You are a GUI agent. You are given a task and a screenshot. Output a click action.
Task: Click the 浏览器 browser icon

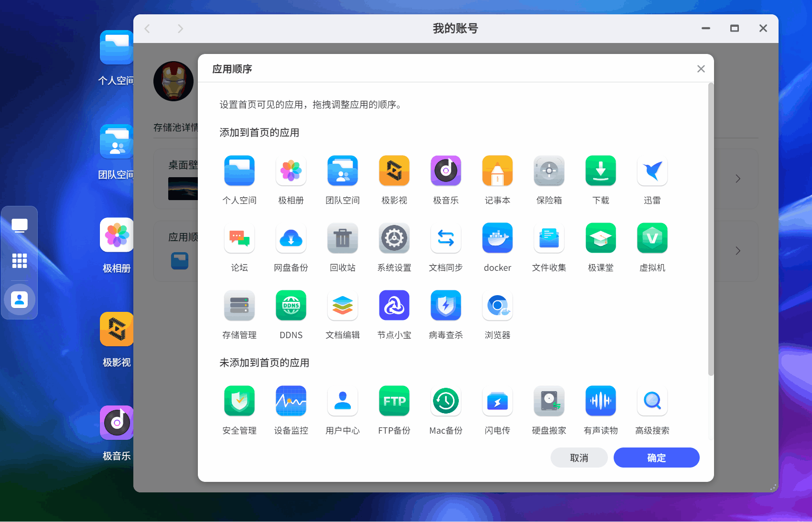click(498, 305)
